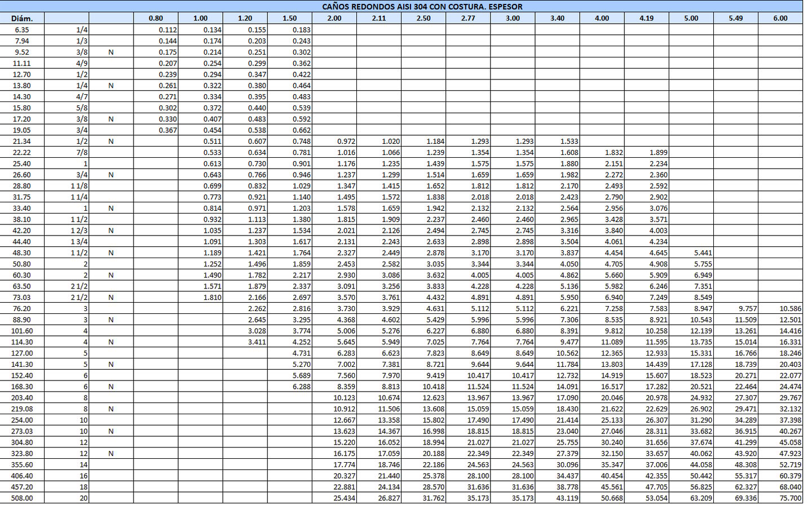
Task: Click the fraction cell 1 2/3
Action: coord(80,231)
